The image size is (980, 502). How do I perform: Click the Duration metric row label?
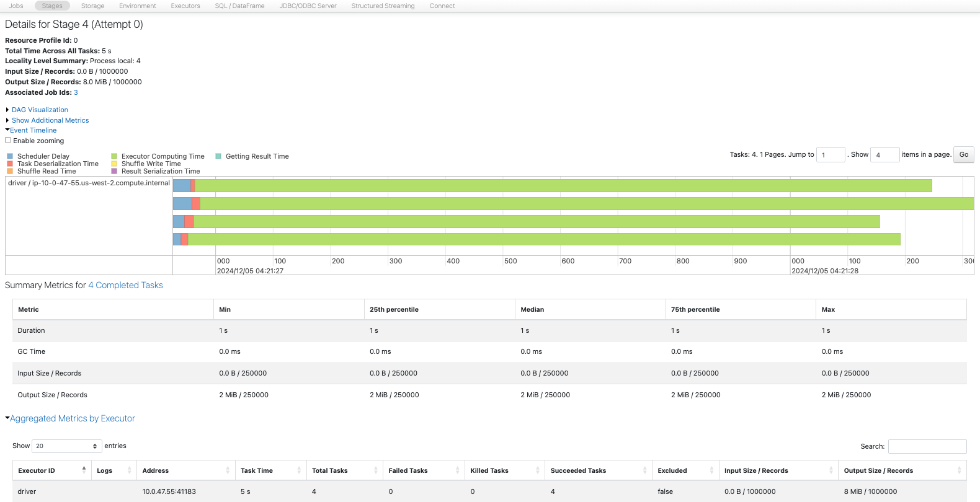coord(31,330)
